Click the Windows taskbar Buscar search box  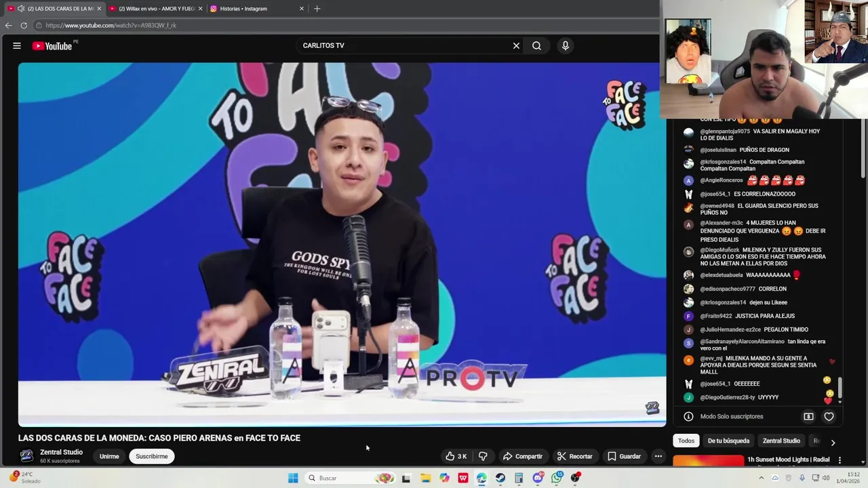pyautogui.click(x=351, y=478)
